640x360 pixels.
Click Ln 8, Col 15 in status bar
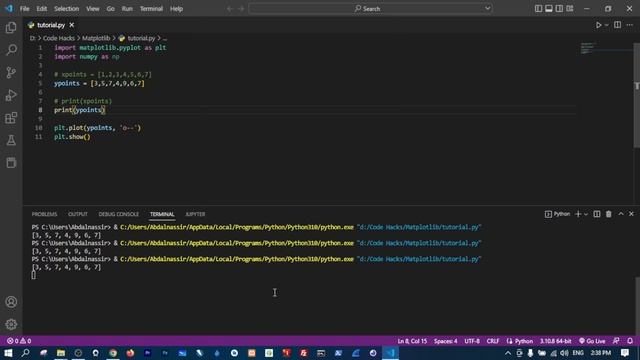[x=412, y=341]
